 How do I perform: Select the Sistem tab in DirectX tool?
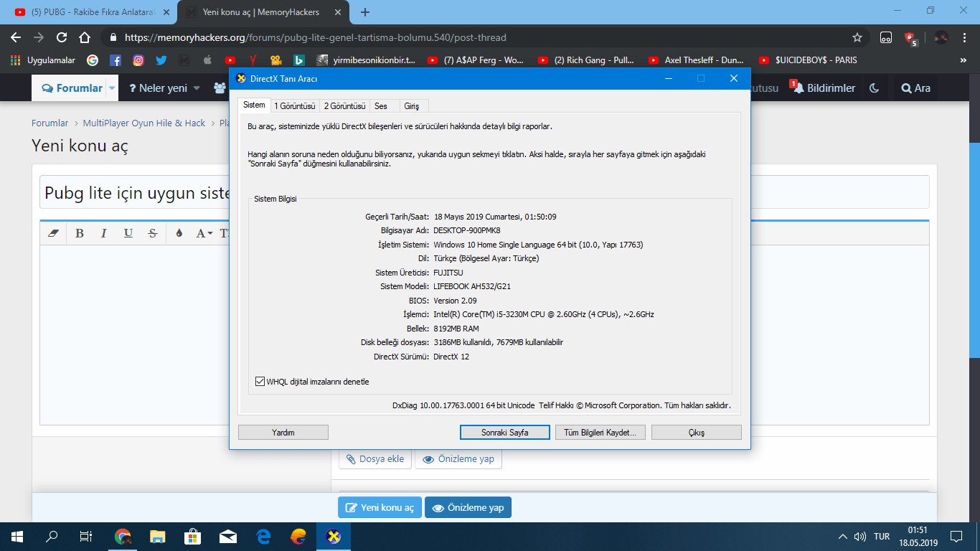[x=254, y=105]
